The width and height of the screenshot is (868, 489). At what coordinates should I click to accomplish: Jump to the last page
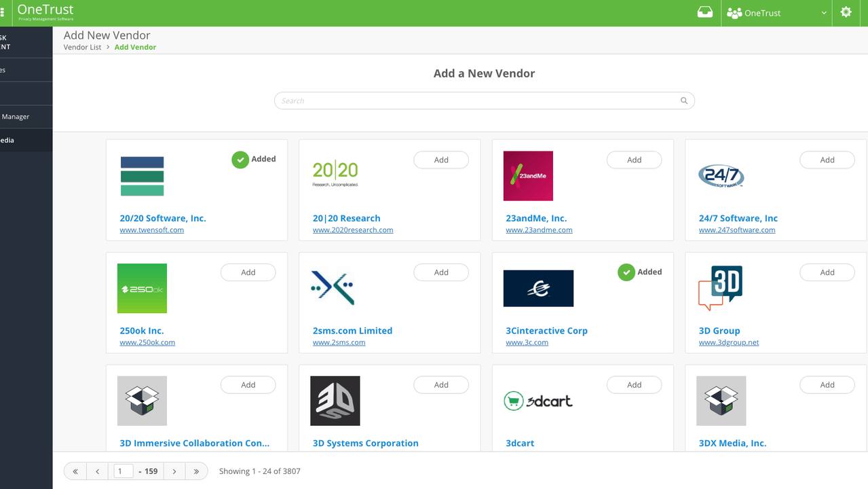196,471
